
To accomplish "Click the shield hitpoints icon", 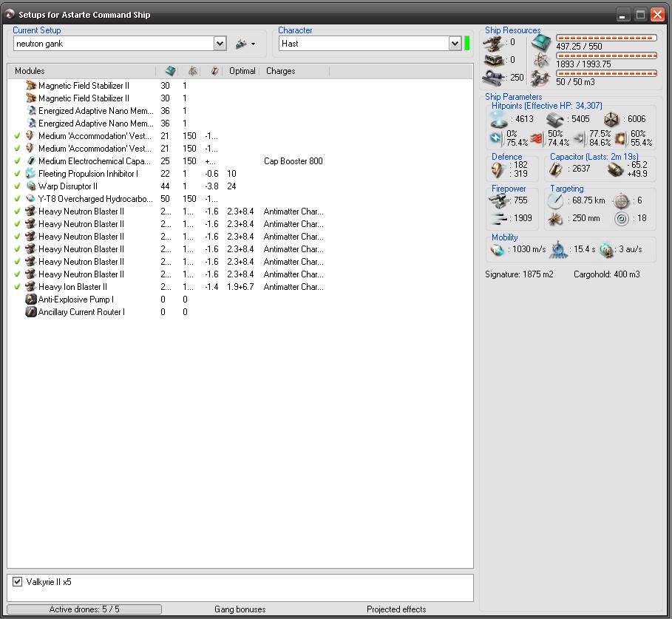I will point(499,119).
